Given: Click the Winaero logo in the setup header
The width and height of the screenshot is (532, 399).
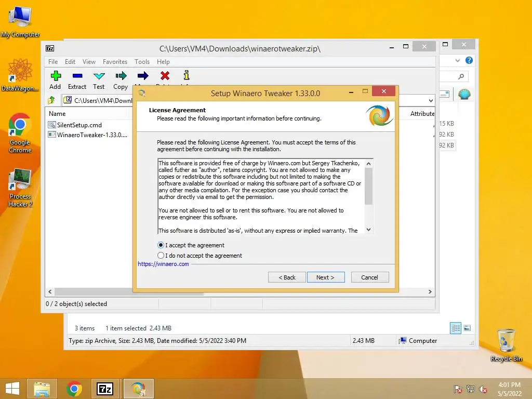Looking at the screenshot, I should (379, 115).
